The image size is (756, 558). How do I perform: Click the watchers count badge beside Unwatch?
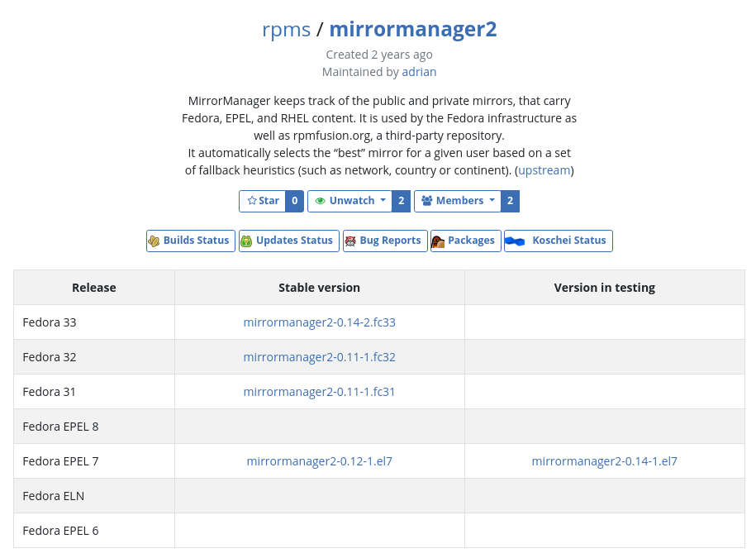tap(402, 201)
